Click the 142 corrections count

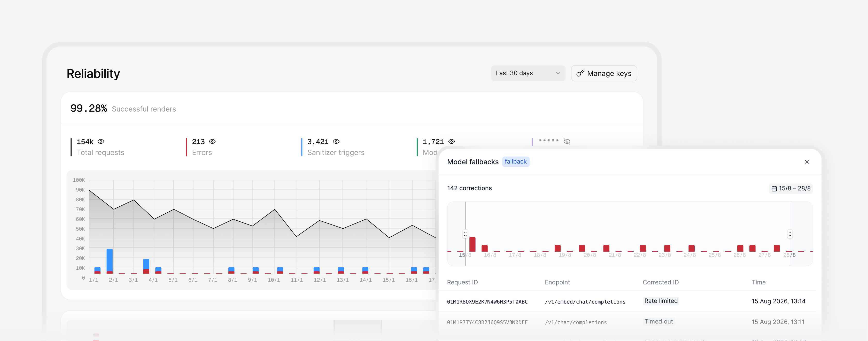point(469,188)
